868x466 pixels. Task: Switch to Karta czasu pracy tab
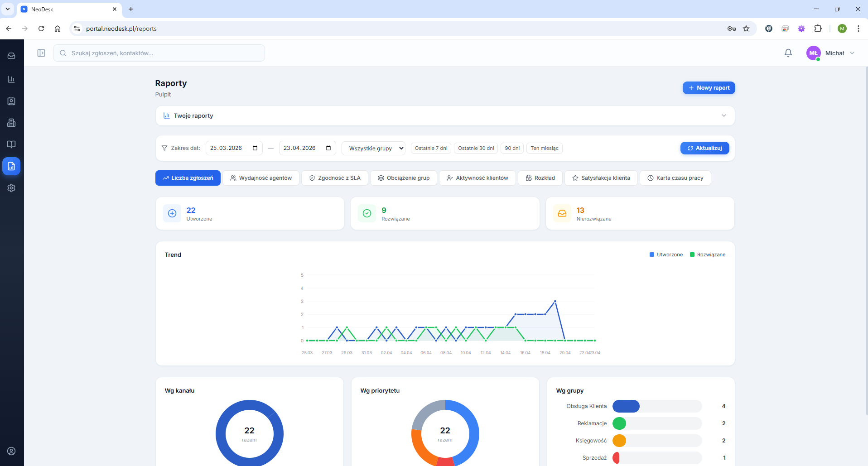675,178
